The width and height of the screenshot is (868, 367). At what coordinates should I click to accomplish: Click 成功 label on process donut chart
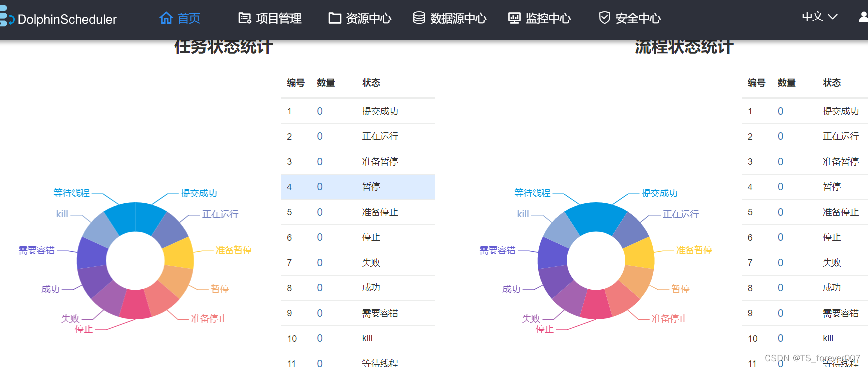point(511,289)
